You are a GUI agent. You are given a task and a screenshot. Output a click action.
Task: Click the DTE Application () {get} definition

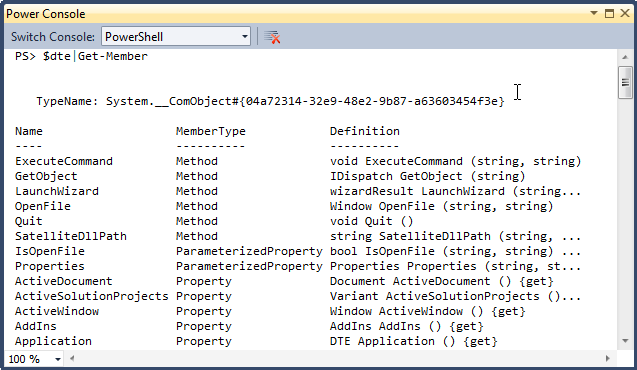click(x=414, y=341)
